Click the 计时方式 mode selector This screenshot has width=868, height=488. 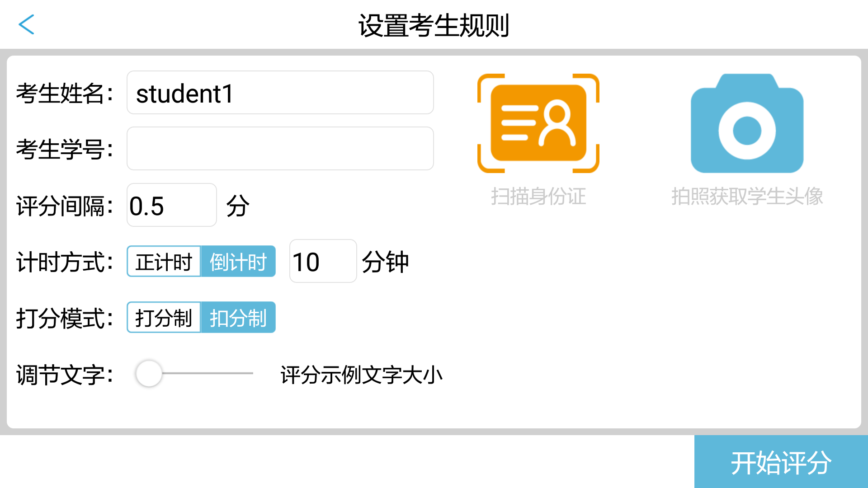[201, 261]
